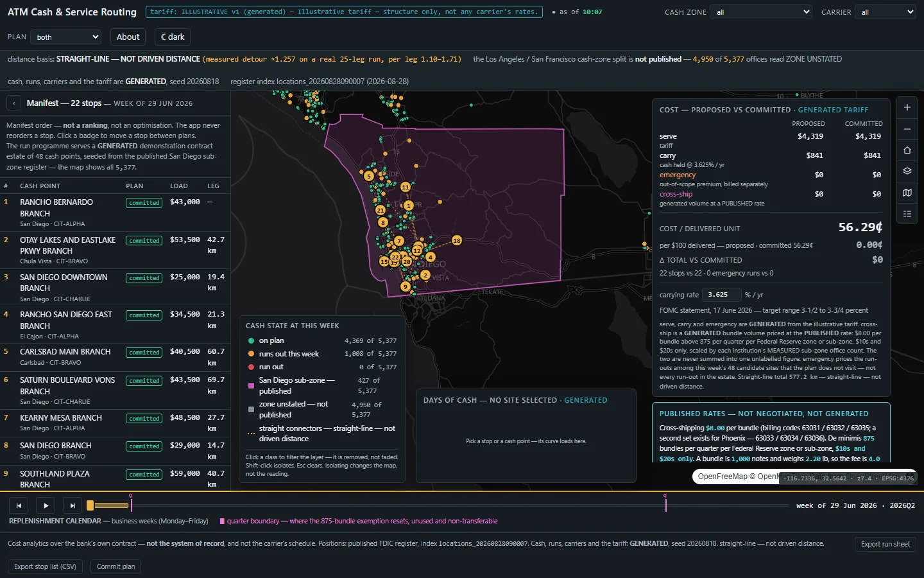Screen dimensions: 924x578
Task: Click the 56.29¢ cost per delivered unit
Action: pos(860,227)
